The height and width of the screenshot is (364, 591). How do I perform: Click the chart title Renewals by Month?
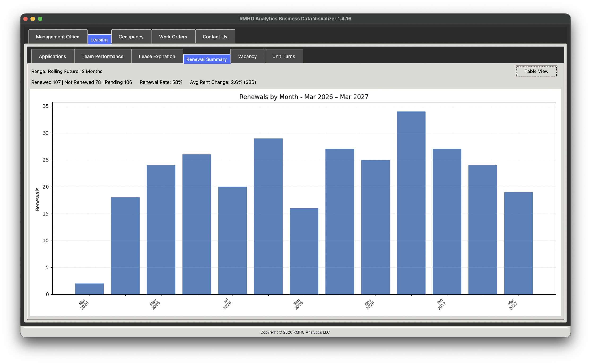pyautogui.click(x=304, y=97)
